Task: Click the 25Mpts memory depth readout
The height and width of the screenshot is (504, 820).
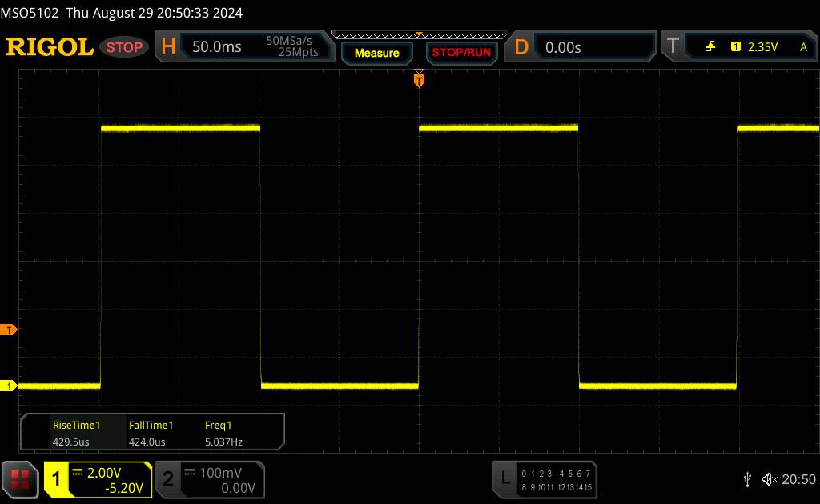Action: click(x=298, y=52)
